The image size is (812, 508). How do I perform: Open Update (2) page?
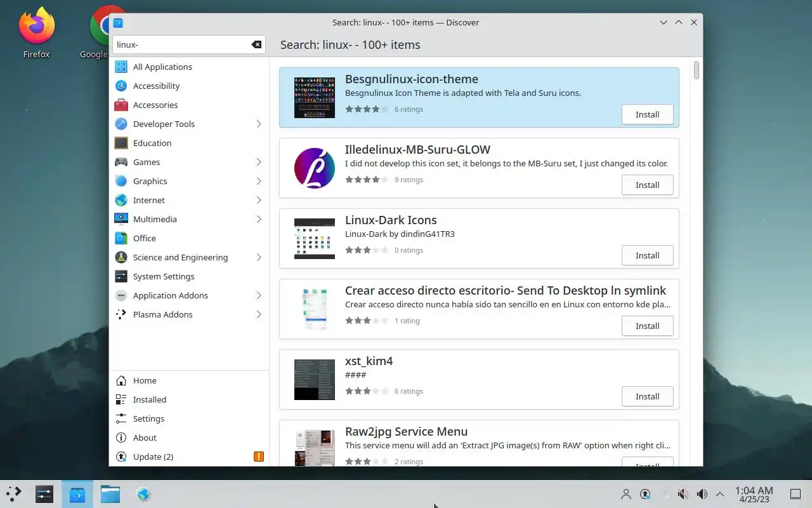coord(189,457)
